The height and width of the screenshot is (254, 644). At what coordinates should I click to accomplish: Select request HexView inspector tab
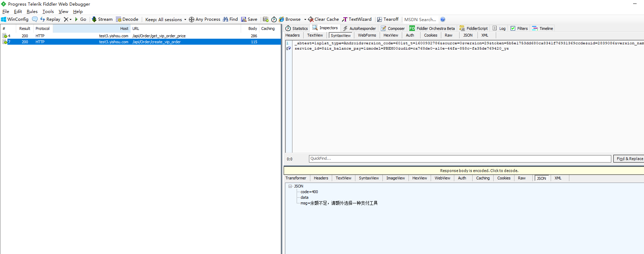point(391,35)
